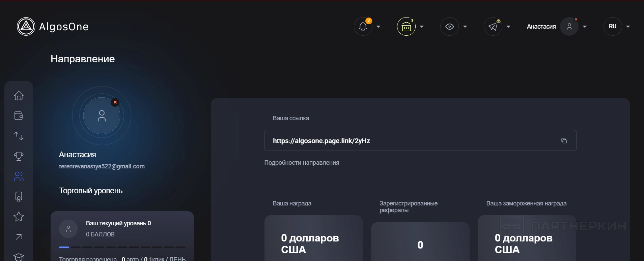Open the star sidebar icon
Image resolution: width=644 pixels, height=261 pixels.
click(19, 217)
